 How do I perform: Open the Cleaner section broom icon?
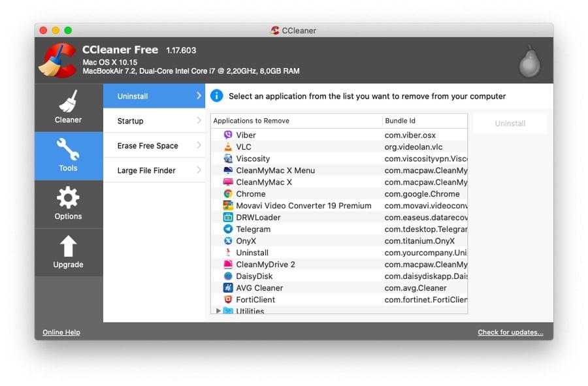(68, 101)
